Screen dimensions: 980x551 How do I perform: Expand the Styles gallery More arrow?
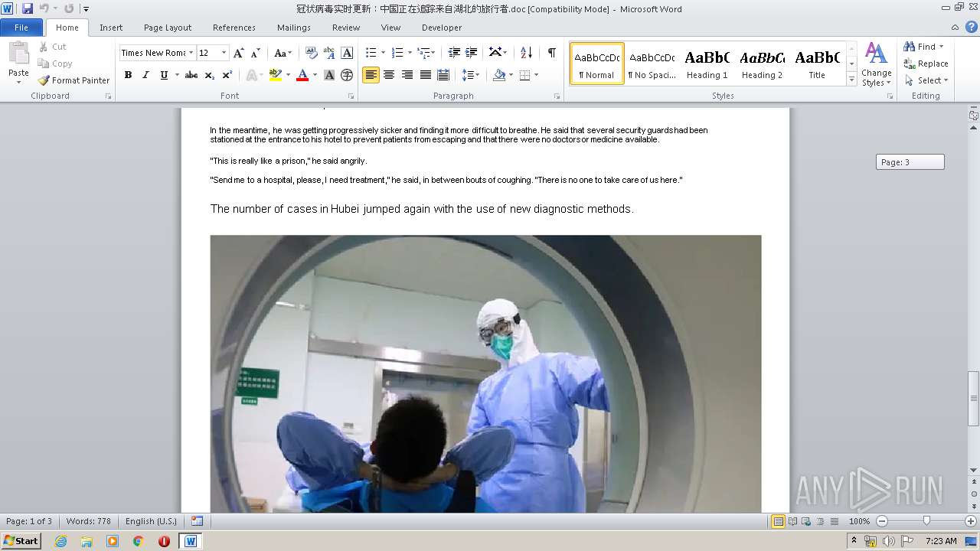851,79
